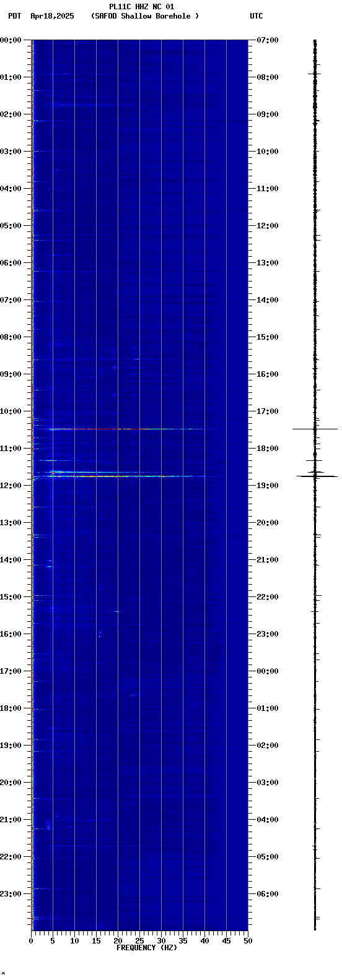Click the frequency axis tick '25'
The image size is (342, 980).
click(139, 941)
